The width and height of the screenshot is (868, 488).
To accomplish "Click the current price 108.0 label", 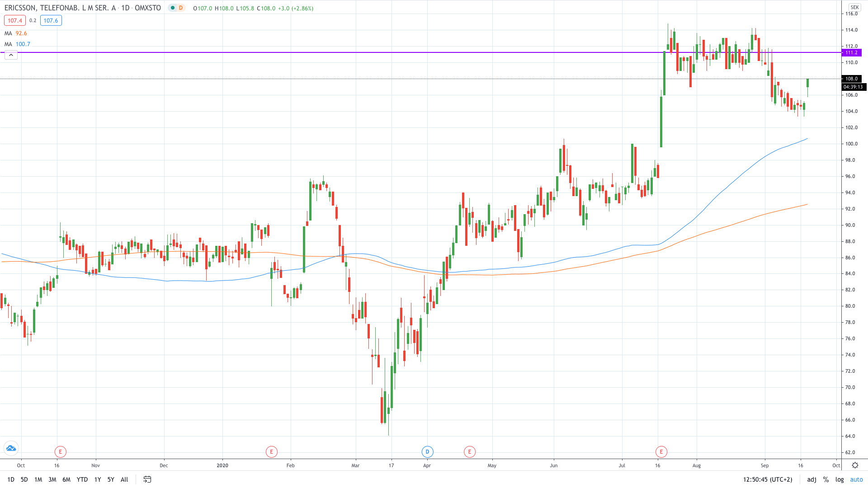I will click(x=852, y=79).
